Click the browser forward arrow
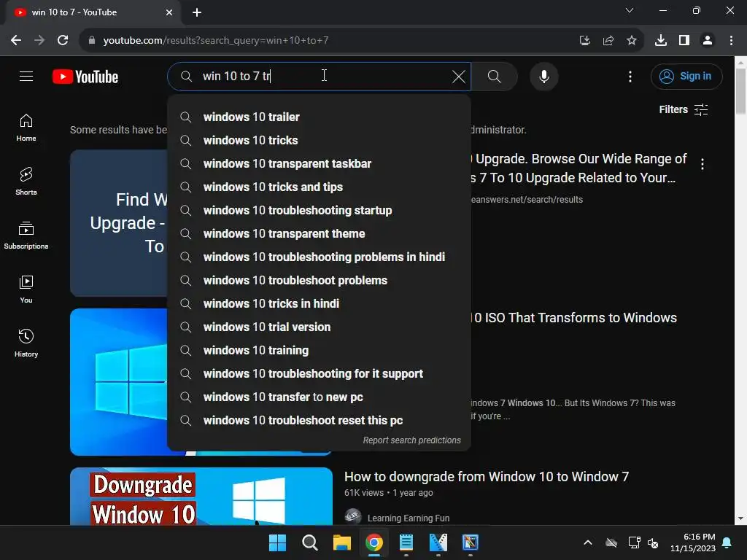The width and height of the screenshot is (747, 560). click(x=39, y=40)
